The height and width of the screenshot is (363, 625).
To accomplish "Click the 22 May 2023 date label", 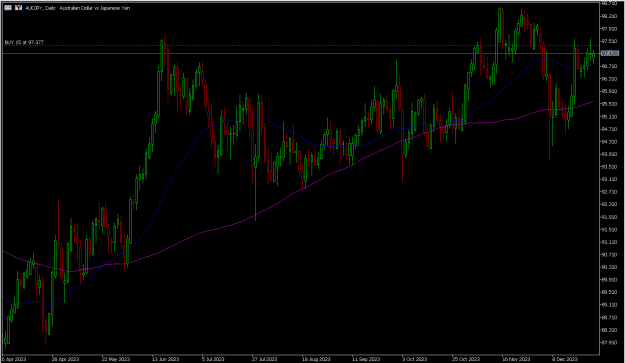I will coord(116,359).
